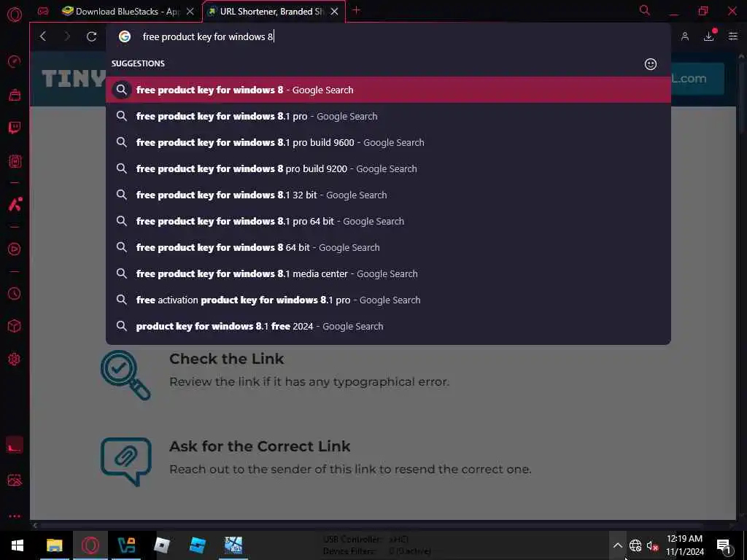Click the paperclip speech bubble illustration
The height and width of the screenshot is (560, 747).
(125, 462)
